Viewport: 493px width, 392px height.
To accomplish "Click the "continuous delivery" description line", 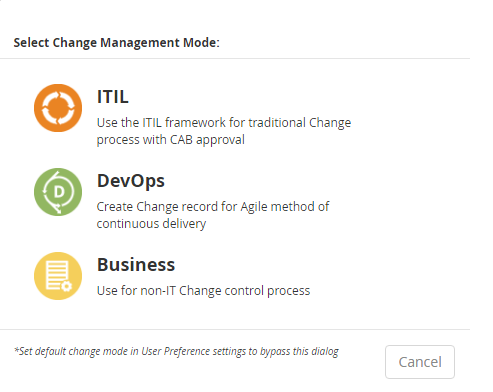I will (151, 224).
